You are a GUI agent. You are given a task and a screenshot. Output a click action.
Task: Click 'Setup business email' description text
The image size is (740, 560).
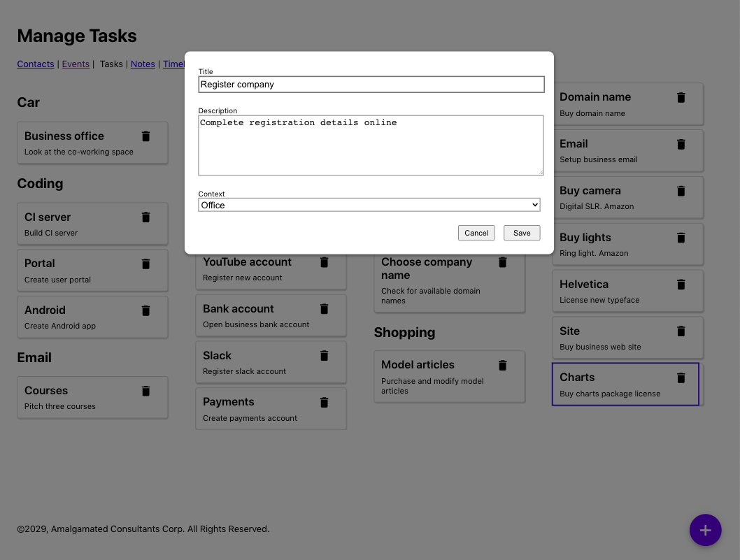point(599,159)
